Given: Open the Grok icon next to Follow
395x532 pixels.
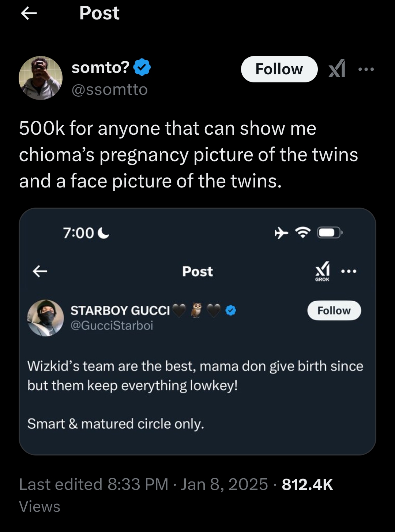Looking at the screenshot, I should [x=336, y=69].
